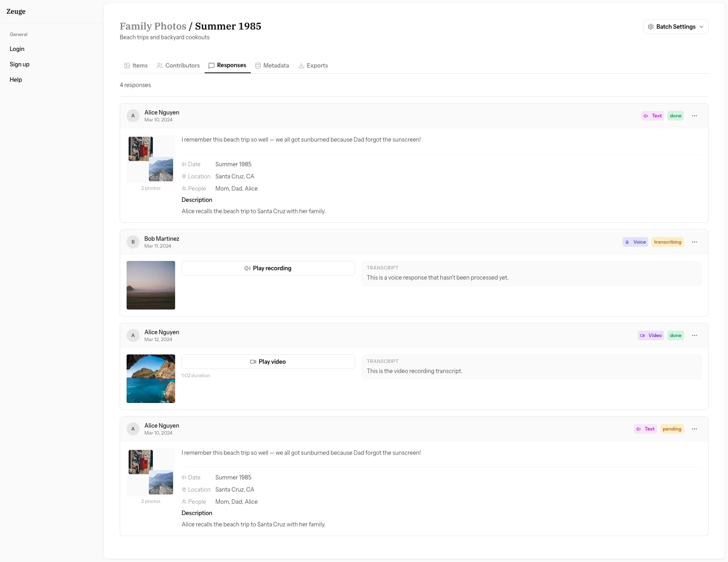Open the sea cave video thumbnail
Screen dimensions: 728x562
pyautogui.click(x=151, y=379)
